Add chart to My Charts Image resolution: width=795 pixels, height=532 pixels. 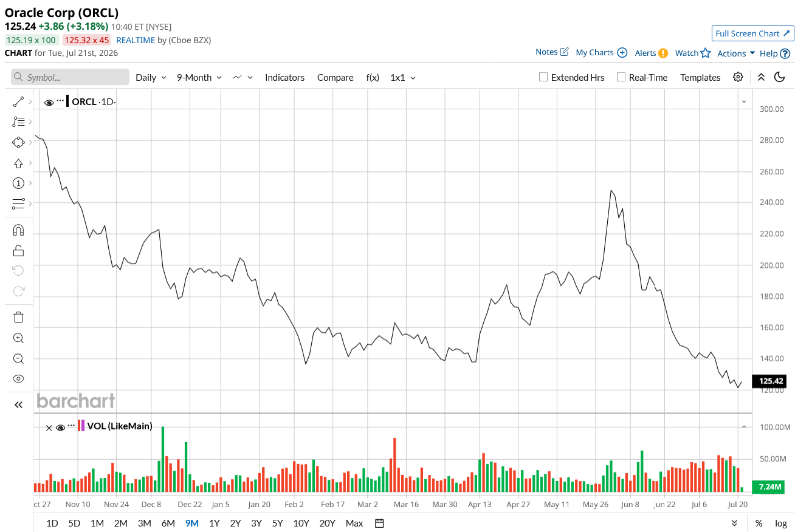601,53
